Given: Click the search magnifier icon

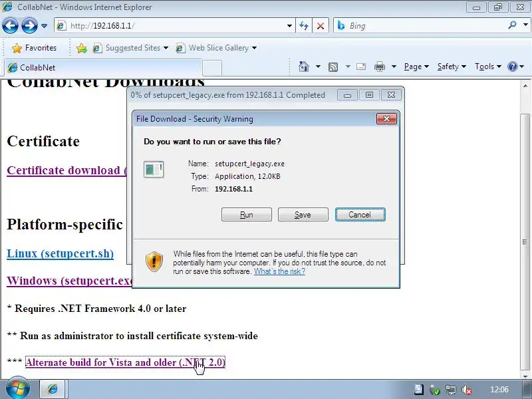Looking at the screenshot, I should pos(512,25).
